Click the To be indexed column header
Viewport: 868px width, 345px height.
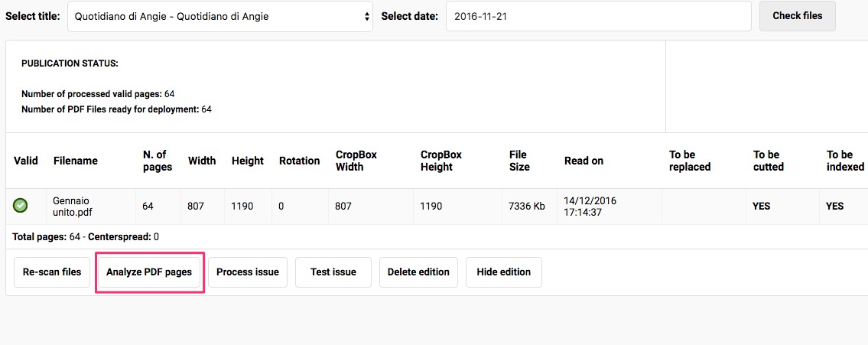coord(845,161)
